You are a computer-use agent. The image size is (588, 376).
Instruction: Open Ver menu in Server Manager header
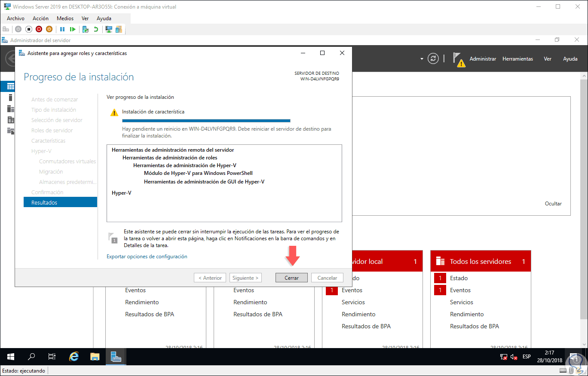[547, 59]
